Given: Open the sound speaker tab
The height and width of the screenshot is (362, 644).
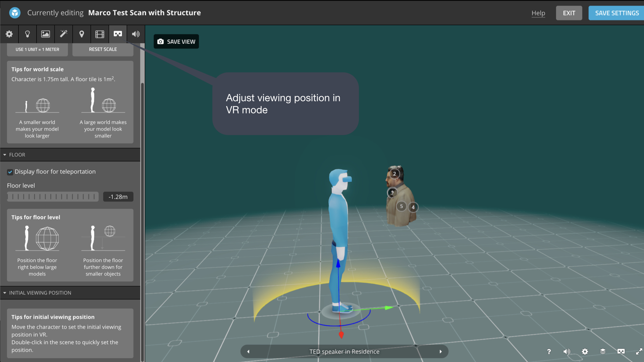Looking at the screenshot, I should (x=136, y=34).
